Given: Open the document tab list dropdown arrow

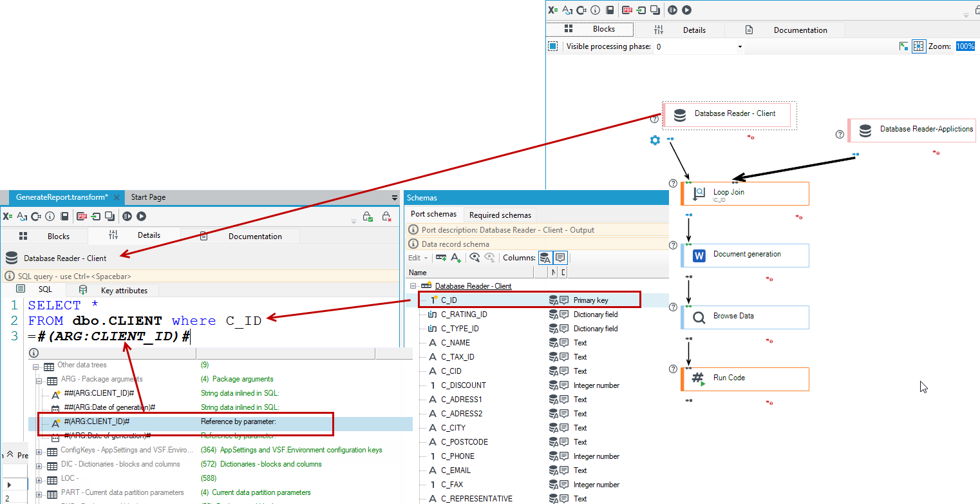Looking at the screenshot, I should coord(395,198).
